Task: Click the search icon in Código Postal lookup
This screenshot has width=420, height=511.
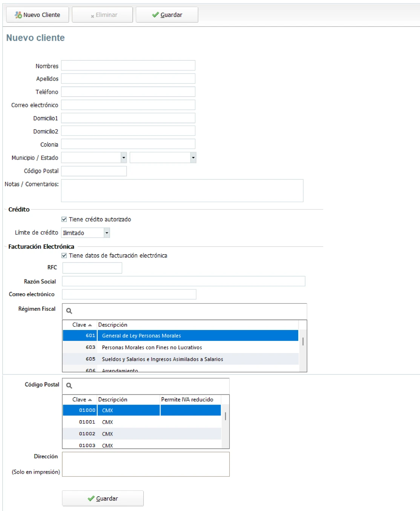Action: click(x=69, y=385)
